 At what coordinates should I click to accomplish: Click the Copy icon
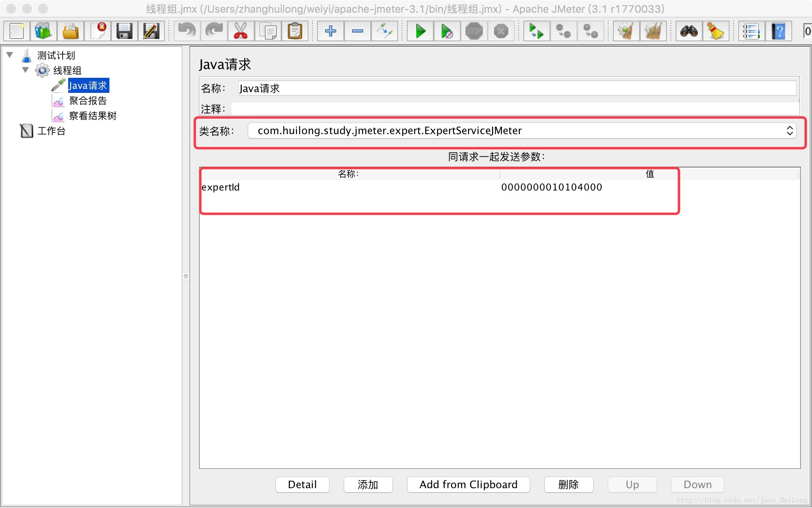268,31
